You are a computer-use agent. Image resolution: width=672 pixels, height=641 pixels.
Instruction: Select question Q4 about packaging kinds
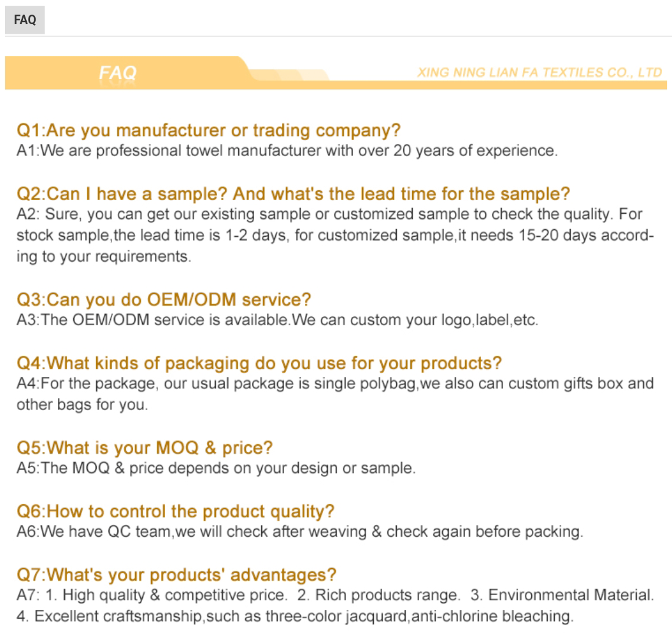coord(259,363)
